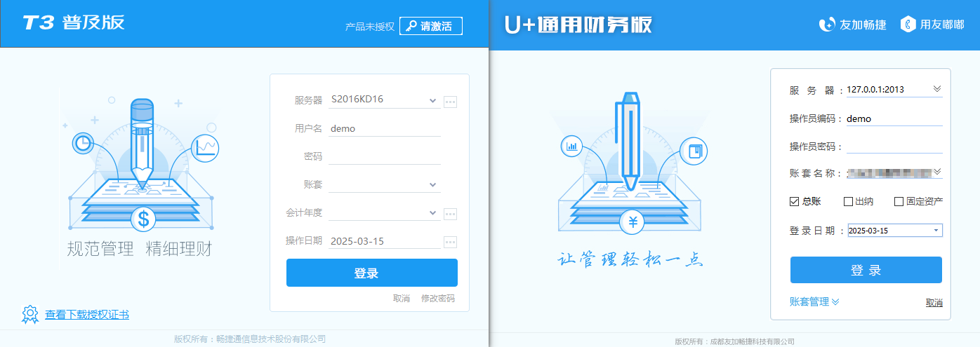Expand the 服务器 dropdown S2016KD16 in T3

tap(432, 101)
